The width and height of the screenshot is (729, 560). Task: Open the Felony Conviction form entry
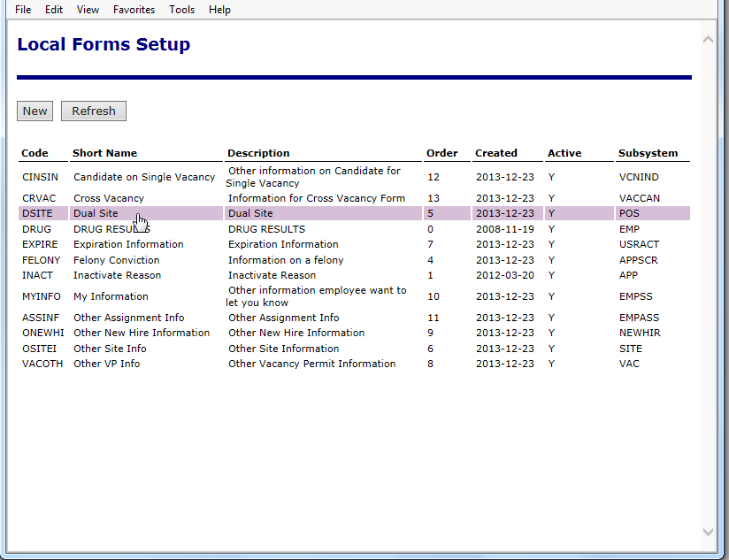point(116,260)
